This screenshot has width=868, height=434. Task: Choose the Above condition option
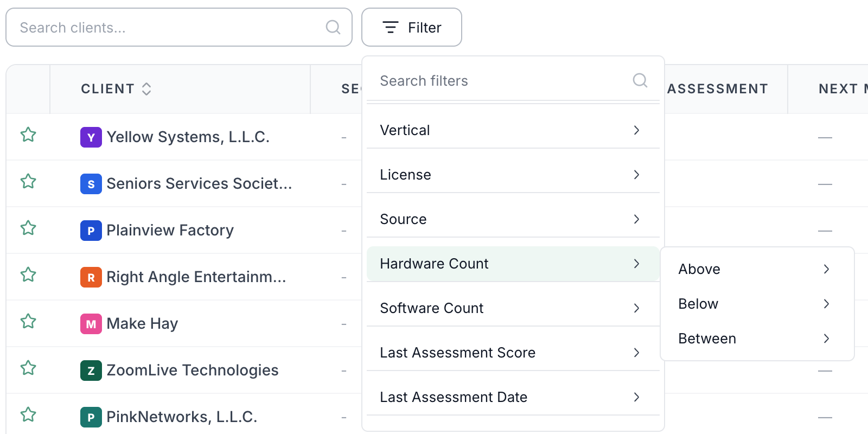click(x=757, y=269)
